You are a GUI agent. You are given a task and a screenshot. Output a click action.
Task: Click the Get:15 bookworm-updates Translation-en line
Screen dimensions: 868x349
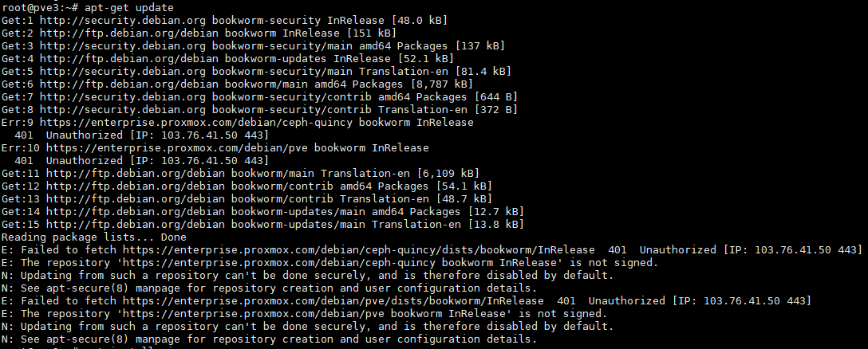tap(263, 224)
